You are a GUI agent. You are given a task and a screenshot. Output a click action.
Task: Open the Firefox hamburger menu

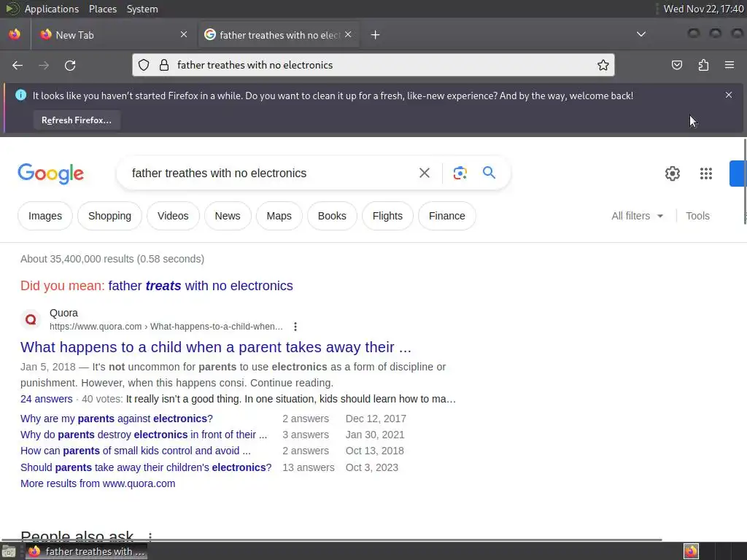click(x=729, y=65)
